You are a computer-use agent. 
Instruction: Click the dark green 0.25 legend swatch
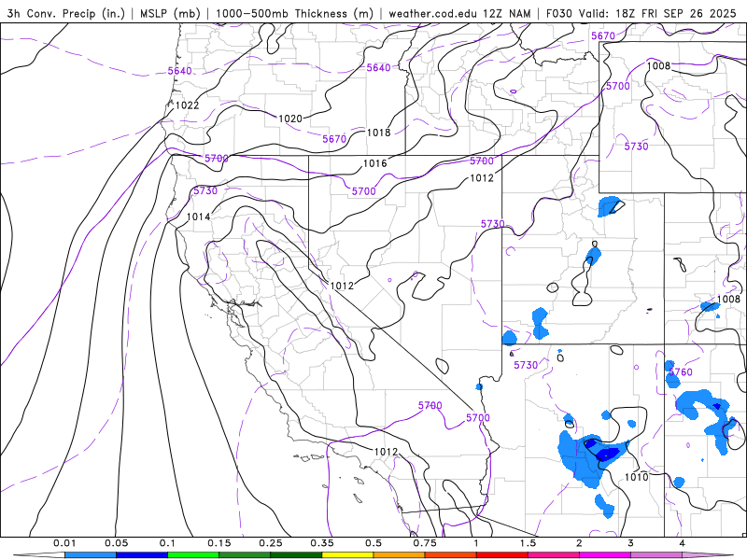(296, 555)
